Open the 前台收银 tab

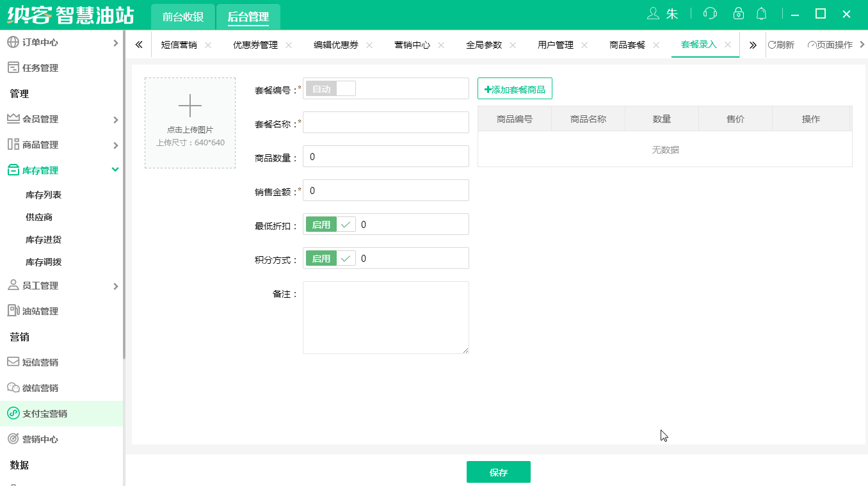[182, 17]
